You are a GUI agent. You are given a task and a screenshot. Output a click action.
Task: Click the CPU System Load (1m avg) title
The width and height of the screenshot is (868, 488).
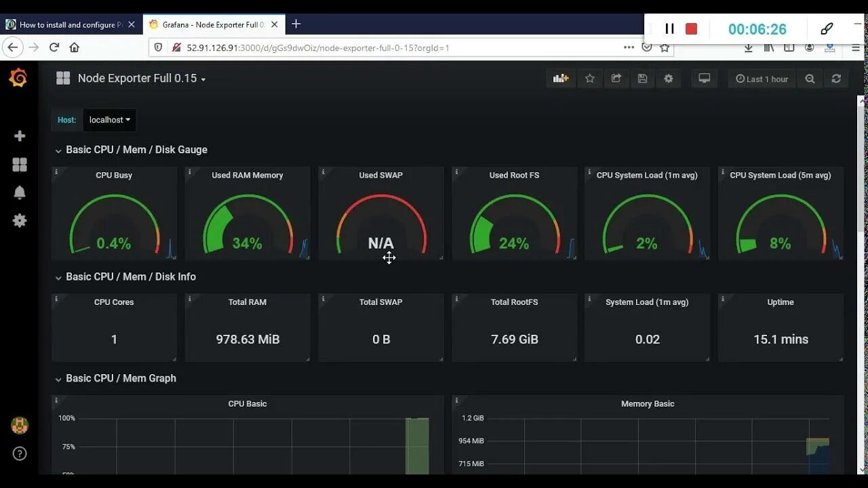pos(647,175)
